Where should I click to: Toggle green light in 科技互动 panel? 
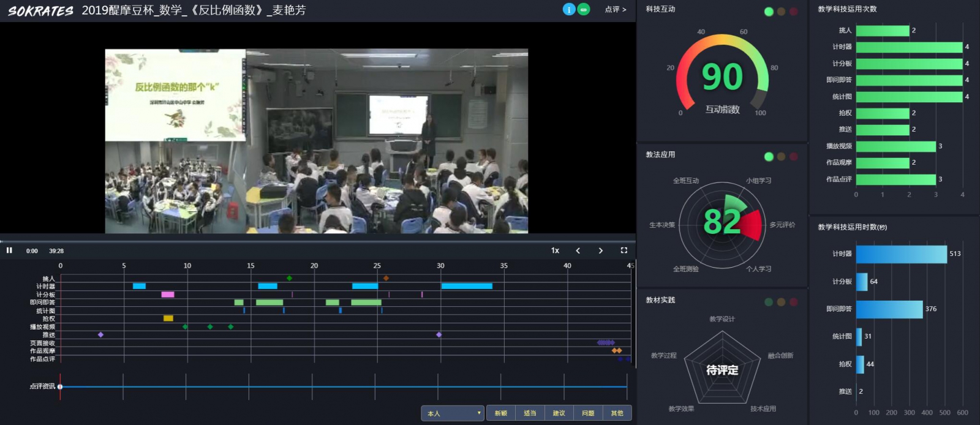(769, 12)
